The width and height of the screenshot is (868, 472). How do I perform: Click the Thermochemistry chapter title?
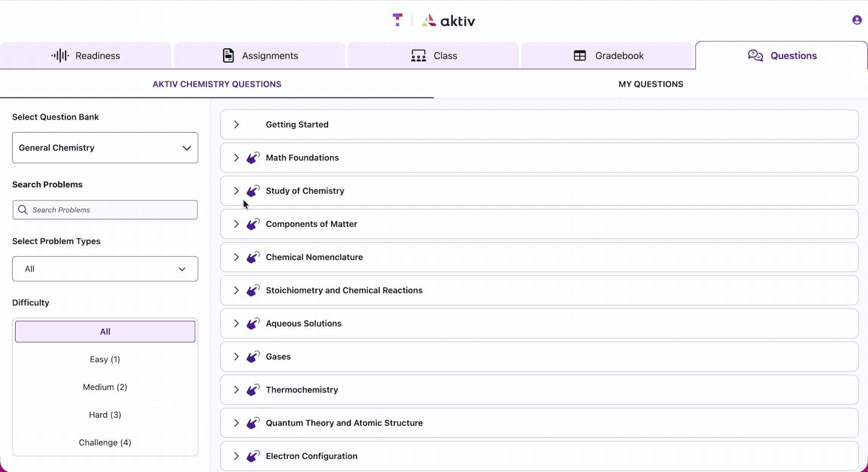pos(302,390)
